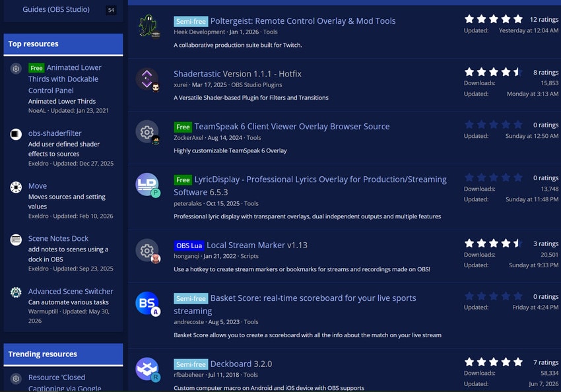
Task: Open Tools category on Poltergeist row
Action: click(x=270, y=32)
